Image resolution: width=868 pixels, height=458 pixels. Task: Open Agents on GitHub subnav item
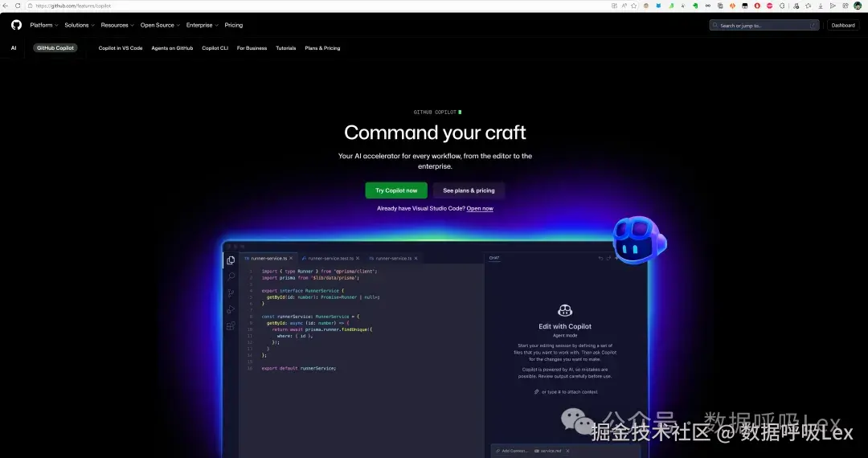pos(172,48)
